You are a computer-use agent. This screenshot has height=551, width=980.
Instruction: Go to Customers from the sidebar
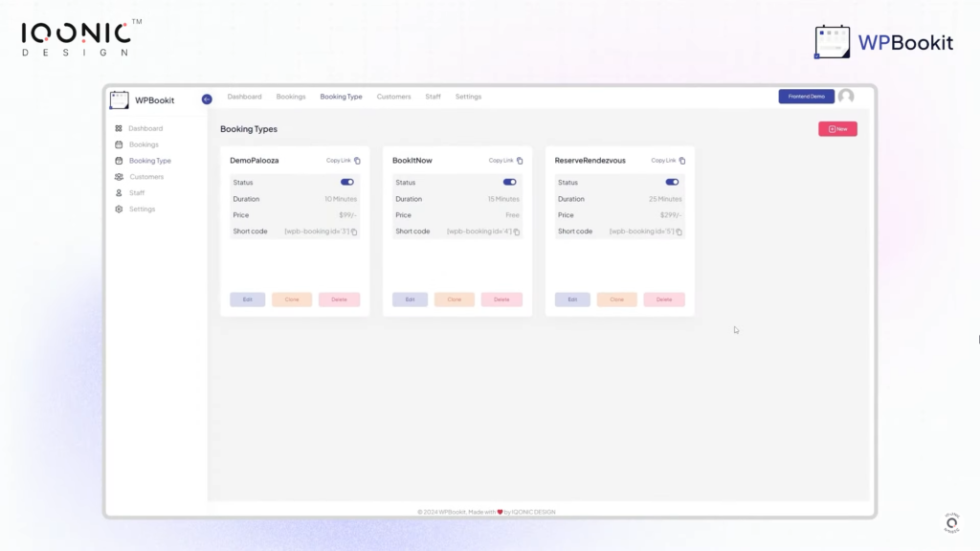146,177
